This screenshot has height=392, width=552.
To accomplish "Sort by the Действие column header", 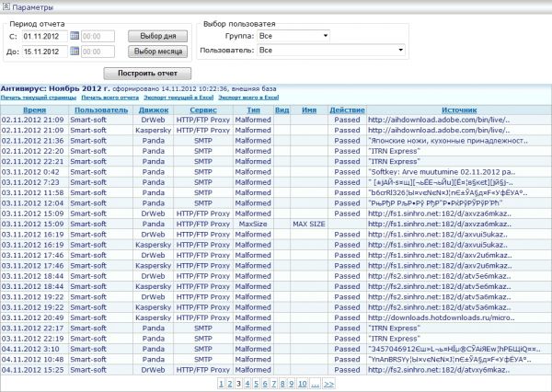I will coord(347,110).
